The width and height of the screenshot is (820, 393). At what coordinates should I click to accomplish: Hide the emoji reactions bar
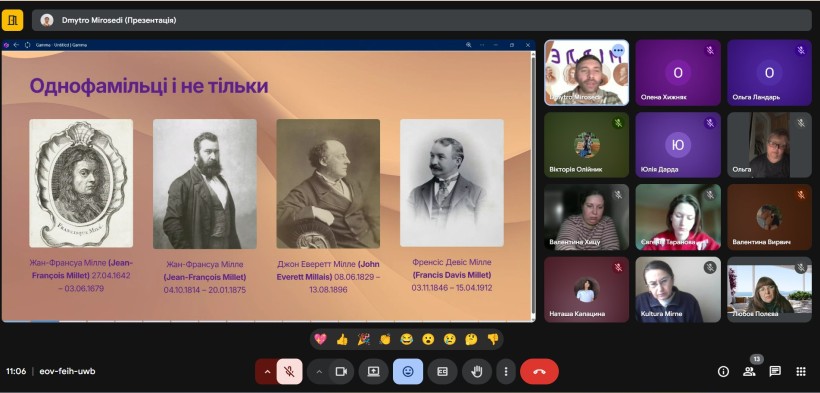[408, 372]
